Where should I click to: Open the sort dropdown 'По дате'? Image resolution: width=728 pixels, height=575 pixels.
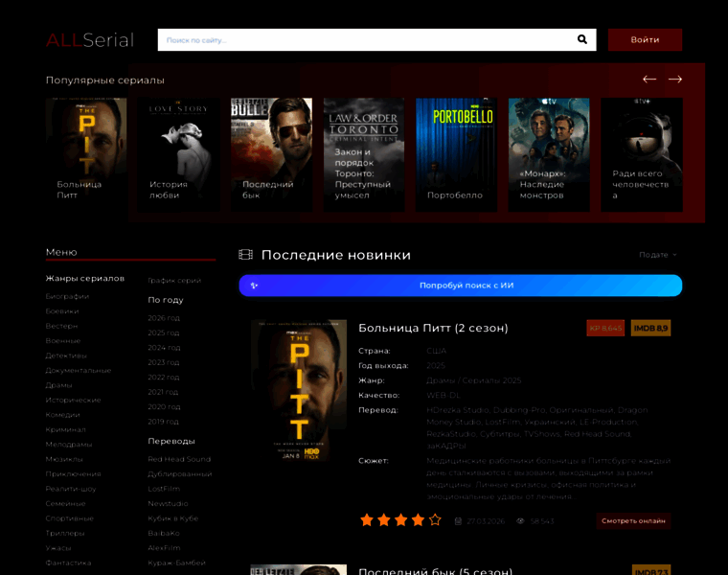coord(657,255)
